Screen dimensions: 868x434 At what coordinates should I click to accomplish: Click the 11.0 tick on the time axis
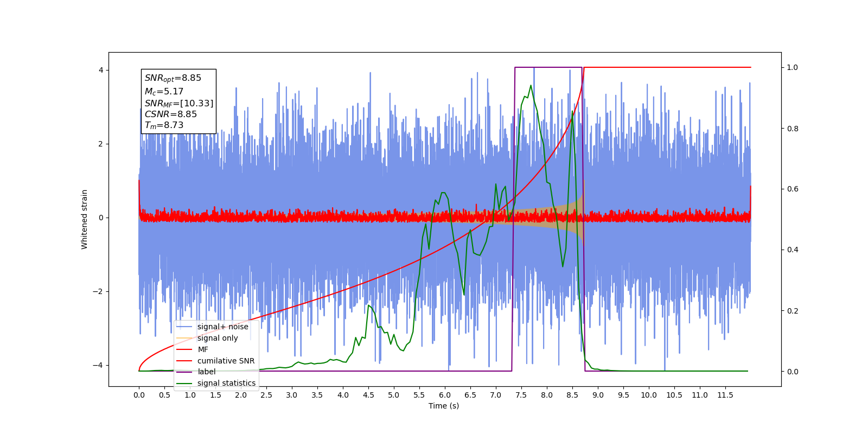(700, 395)
